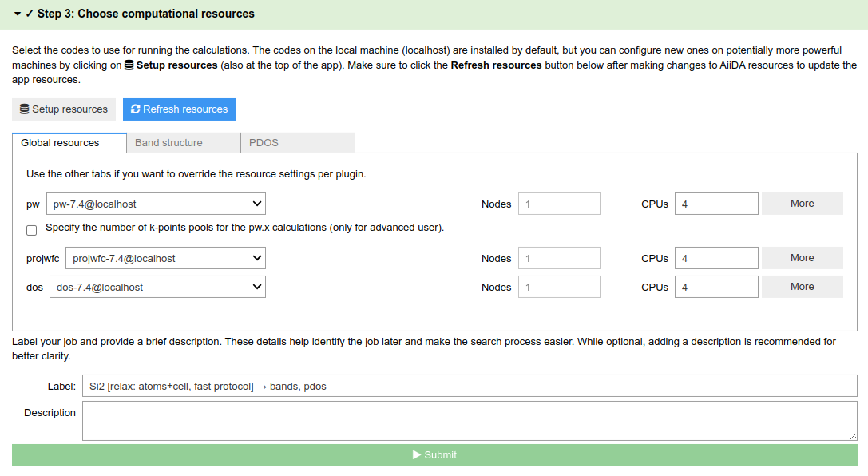Screen dimensions: 868x476
Task: Click the job Label input field
Action: tap(471, 386)
